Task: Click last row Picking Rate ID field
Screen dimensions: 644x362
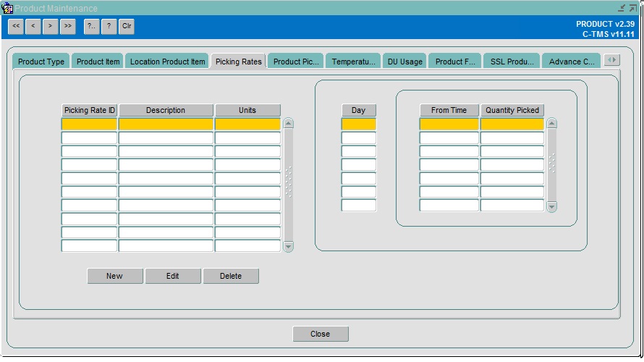Action: click(x=89, y=245)
